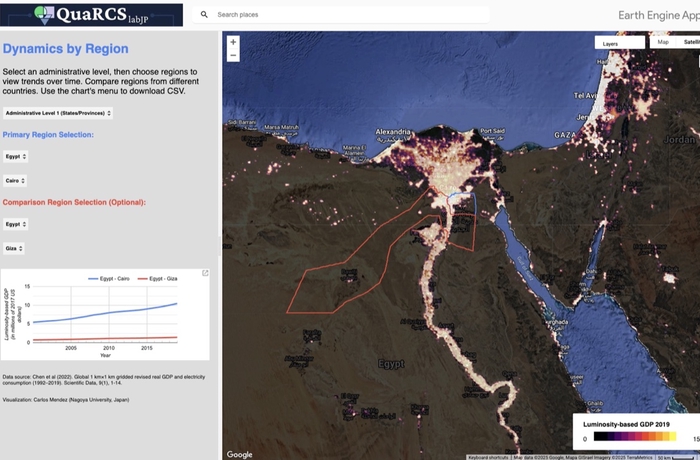Zoom in on the map

tap(233, 43)
